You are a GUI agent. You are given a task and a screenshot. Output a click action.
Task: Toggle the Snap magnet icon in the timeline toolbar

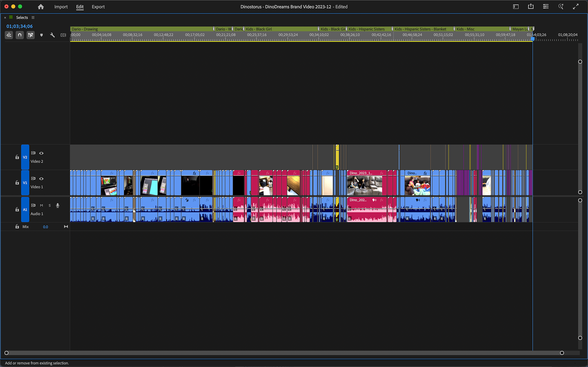[x=20, y=35]
